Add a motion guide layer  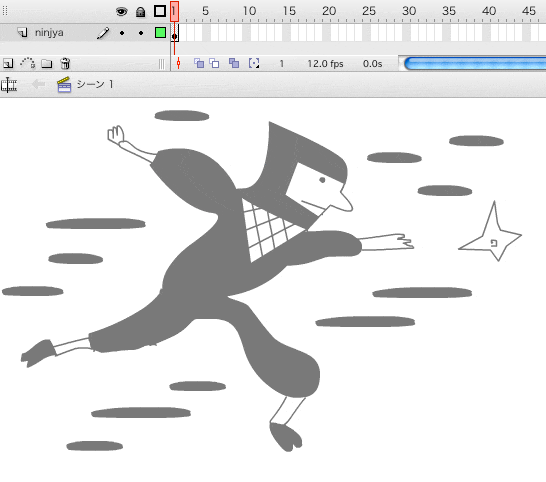point(28,63)
